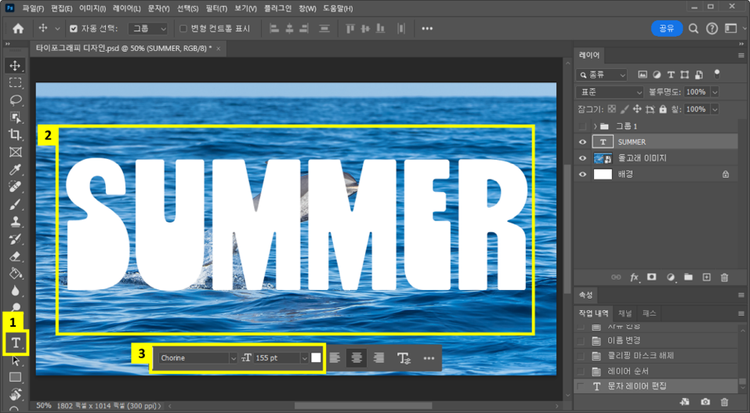Open the Help question-mark icon

click(x=712, y=29)
